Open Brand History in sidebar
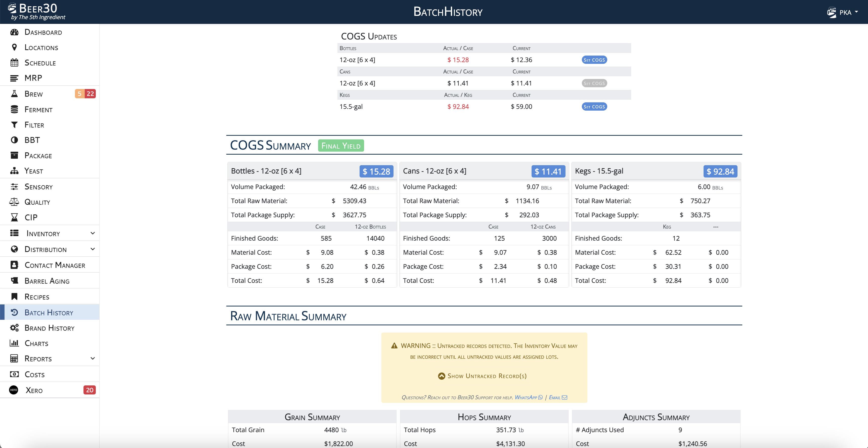This screenshot has width=868, height=448. (x=49, y=328)
